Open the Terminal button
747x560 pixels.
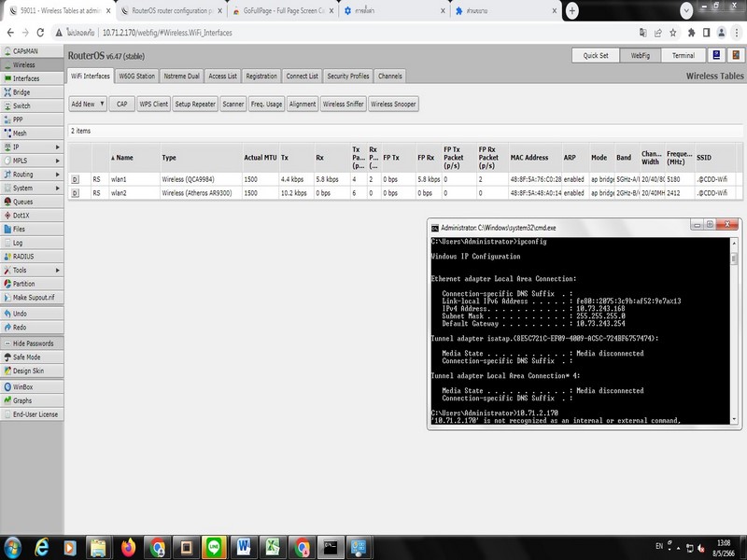(684, 55)
